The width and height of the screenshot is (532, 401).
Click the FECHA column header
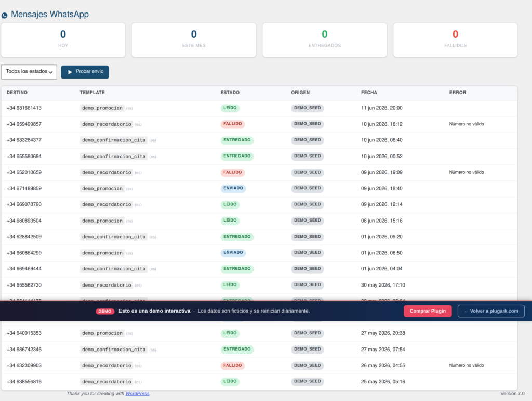pos(369,93)
